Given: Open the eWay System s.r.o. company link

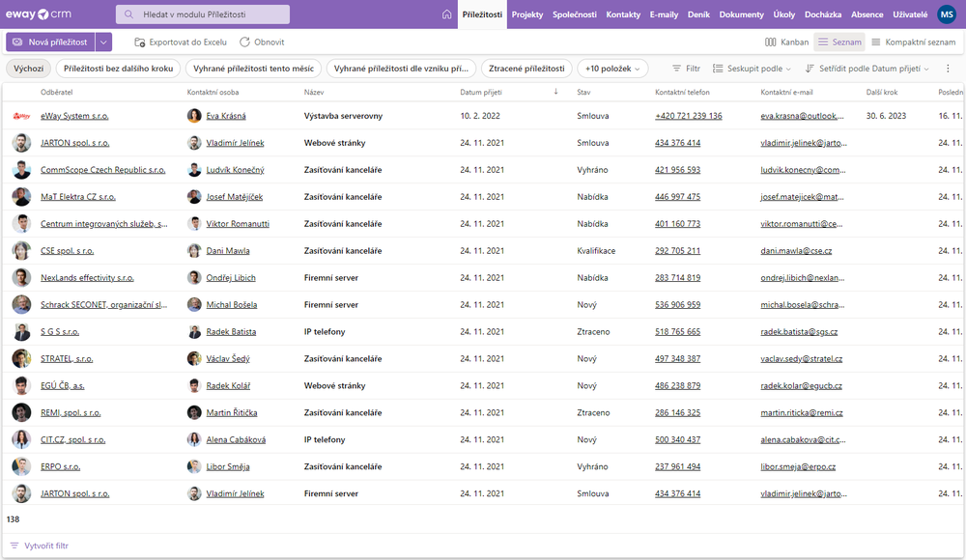Looking at the screenshot, I should click(74, 116).
